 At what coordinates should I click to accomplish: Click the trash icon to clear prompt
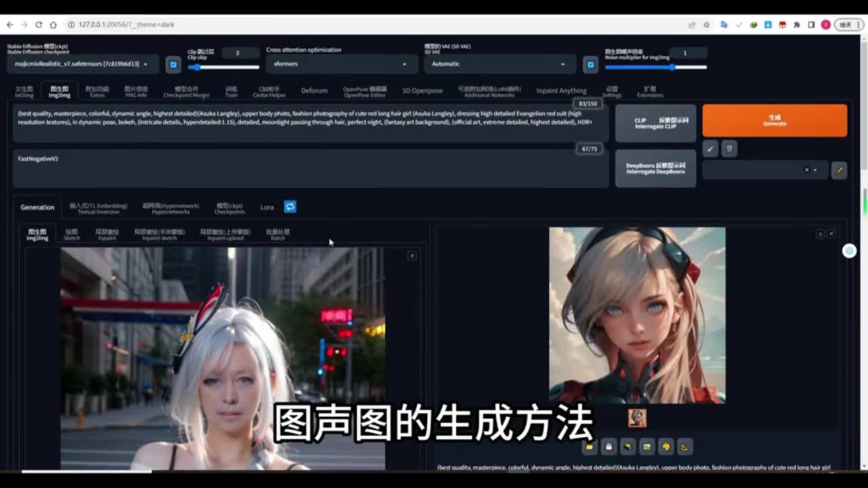[x=729, y=148]
